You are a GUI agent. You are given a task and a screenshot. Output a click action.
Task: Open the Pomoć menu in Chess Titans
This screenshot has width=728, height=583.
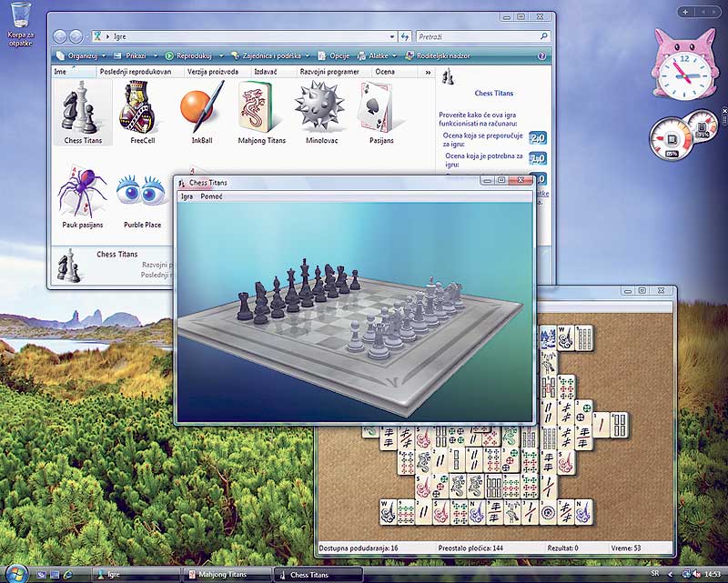click(211, 196)
